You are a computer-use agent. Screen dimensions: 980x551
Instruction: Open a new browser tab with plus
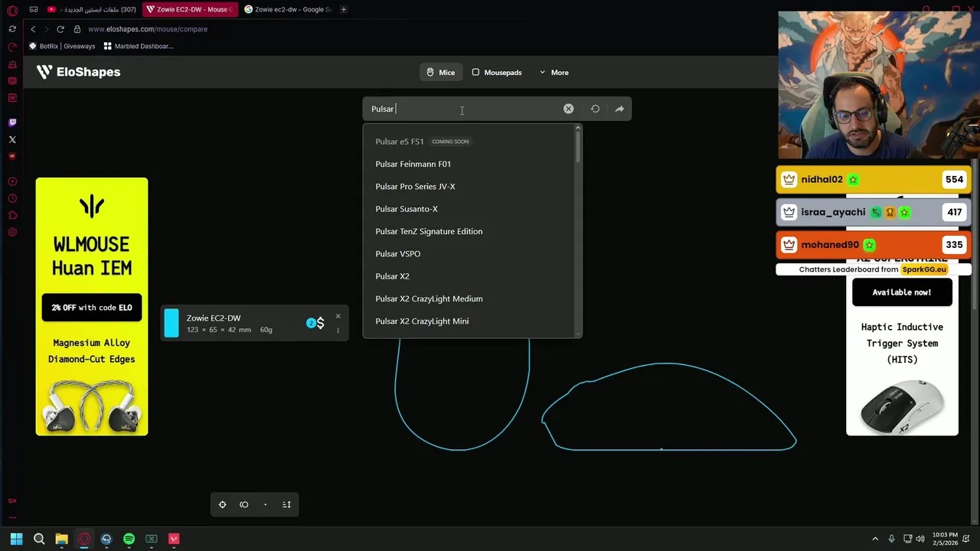tap(344, 9)
